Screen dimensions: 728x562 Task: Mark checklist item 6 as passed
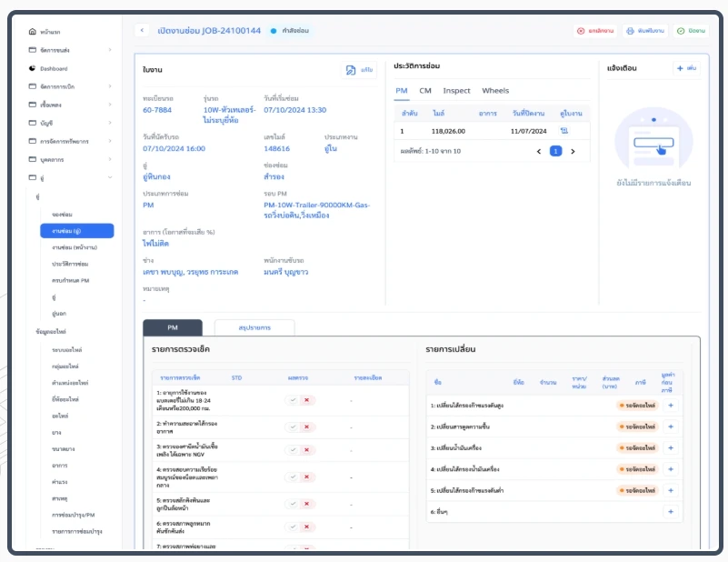pos(293,527)
